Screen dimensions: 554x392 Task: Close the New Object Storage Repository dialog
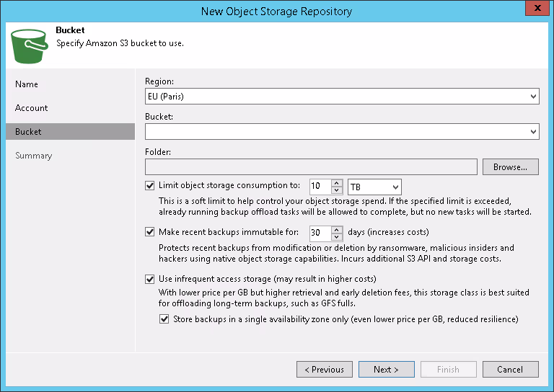click(x=535, y=9)
